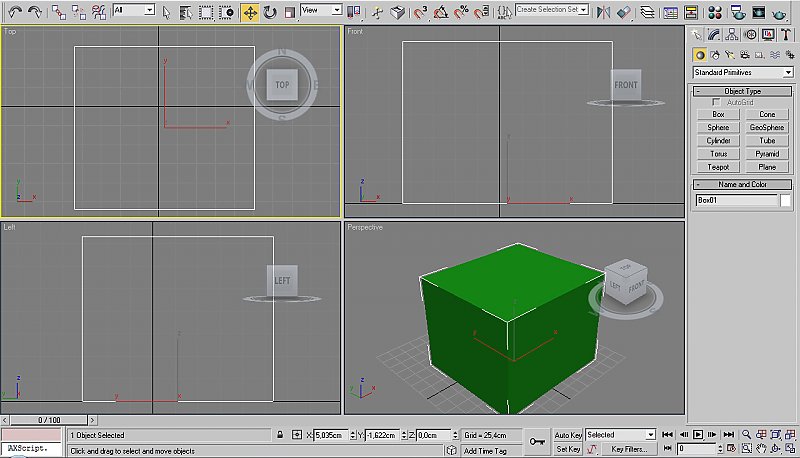
Task: Click the Box01 object name field
Action: pyautogui.click(x=736, y=201)
